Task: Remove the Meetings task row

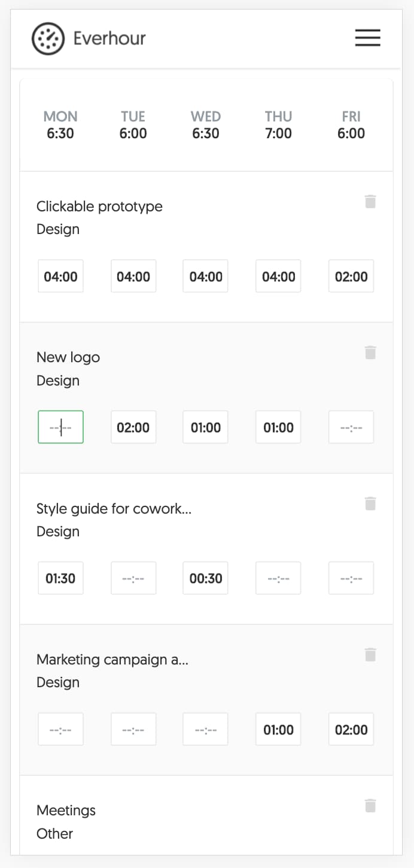Action: coord(370,806)
